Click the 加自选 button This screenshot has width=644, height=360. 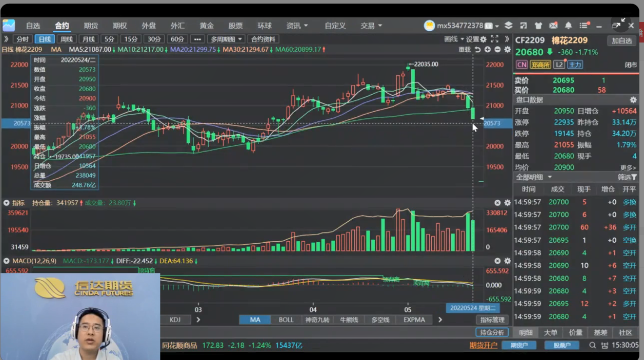(x=622, y=41)
